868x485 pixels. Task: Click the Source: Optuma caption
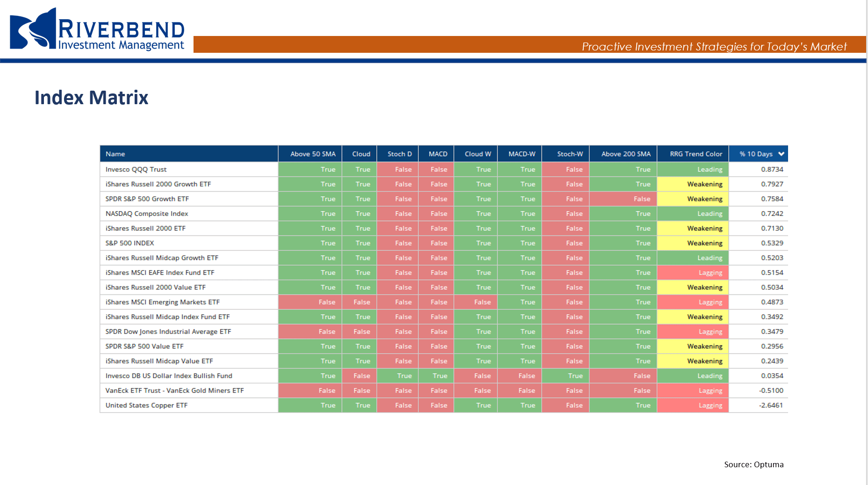753,464
